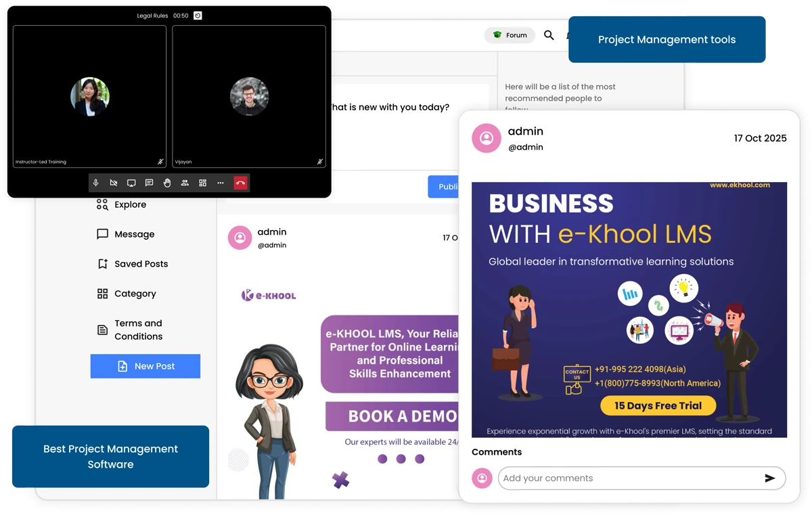Send the comment with the arrow icon
The height and width of the screenshot is (515, 812).
(x=770, y=478)
